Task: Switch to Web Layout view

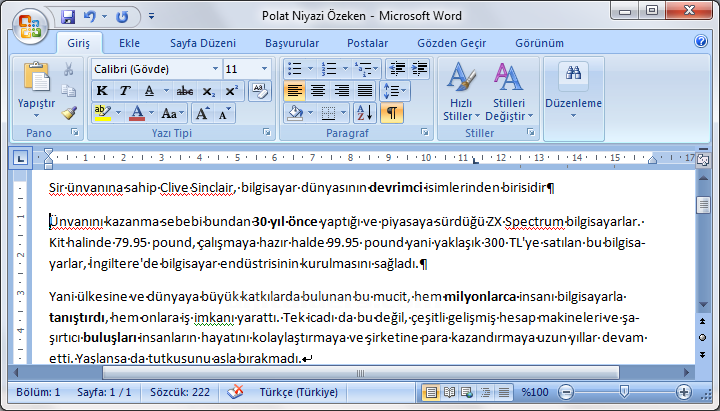Action: point(467,392)
